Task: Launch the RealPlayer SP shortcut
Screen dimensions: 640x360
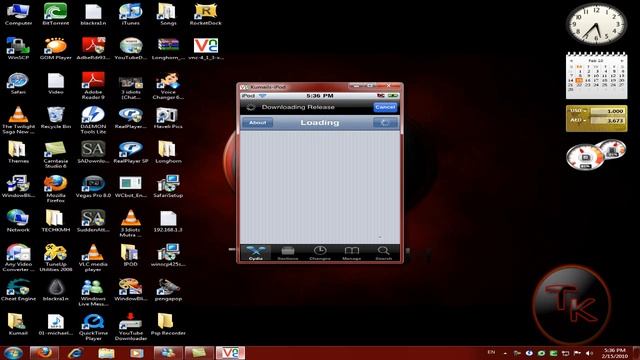Action: (131, 152)
